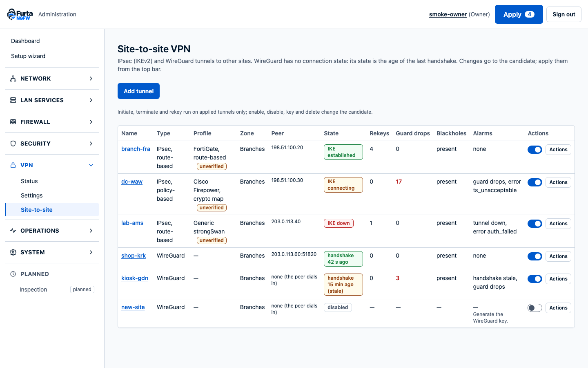Click the Firewall grid icon
This screenshot has width=588, height=368.
[13, 122]
